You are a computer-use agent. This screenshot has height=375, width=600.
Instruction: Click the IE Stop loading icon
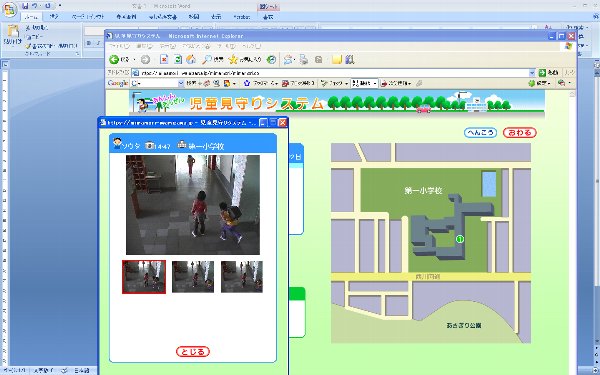tap(164, 59)
